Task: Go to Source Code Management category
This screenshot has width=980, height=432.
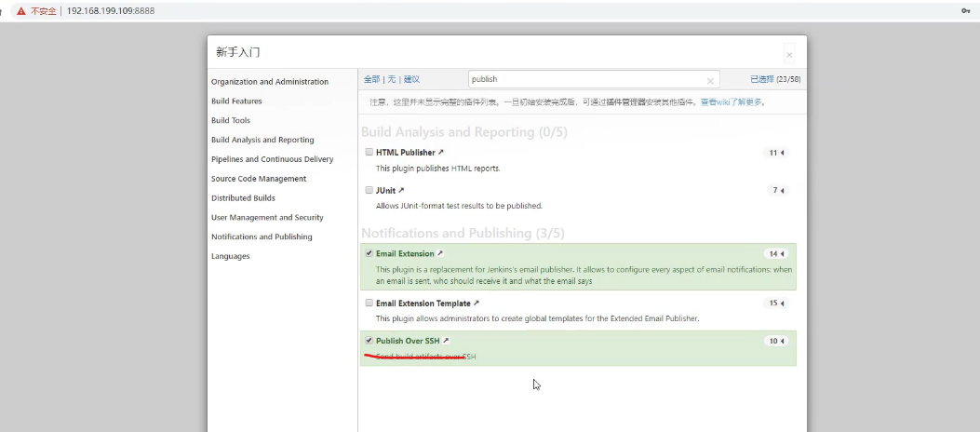Action: [x=259, y=179]
